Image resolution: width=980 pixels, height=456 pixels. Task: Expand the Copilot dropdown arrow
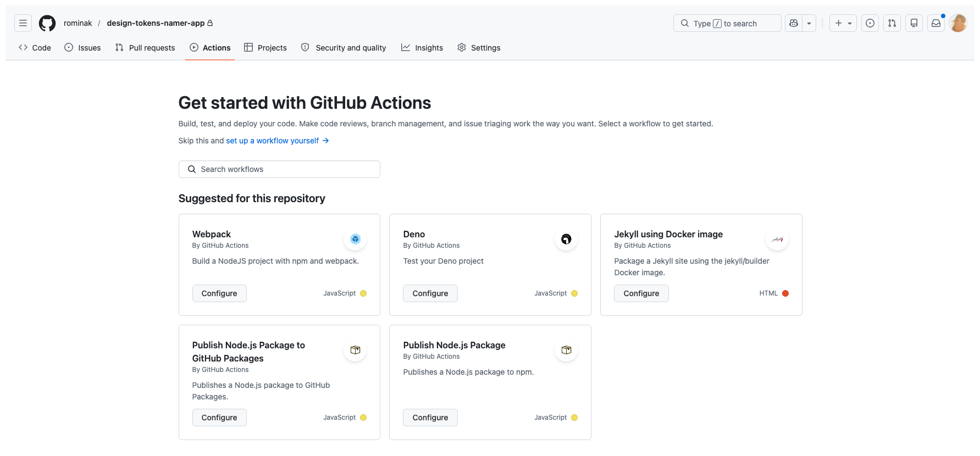809,23
